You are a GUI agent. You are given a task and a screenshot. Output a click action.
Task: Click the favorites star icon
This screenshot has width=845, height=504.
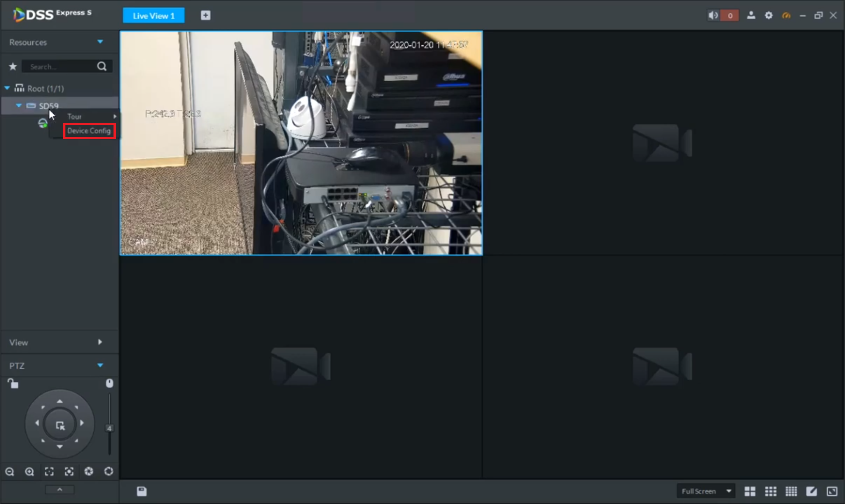click(x=13, y=66)
